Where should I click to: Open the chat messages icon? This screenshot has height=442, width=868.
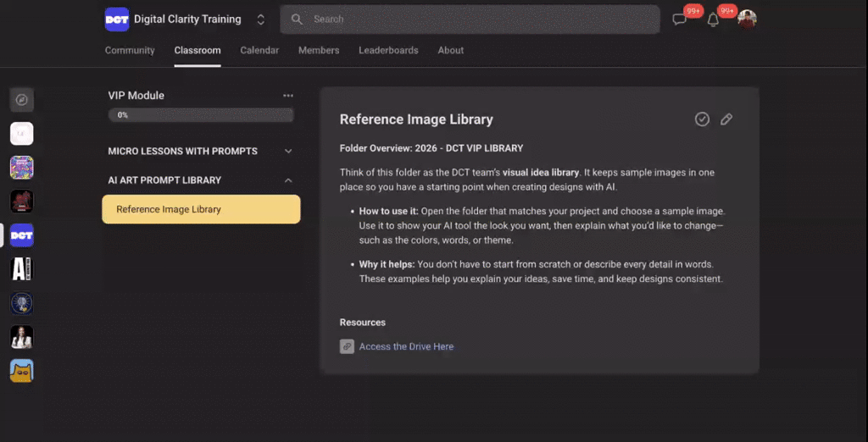tap(679, 19)
